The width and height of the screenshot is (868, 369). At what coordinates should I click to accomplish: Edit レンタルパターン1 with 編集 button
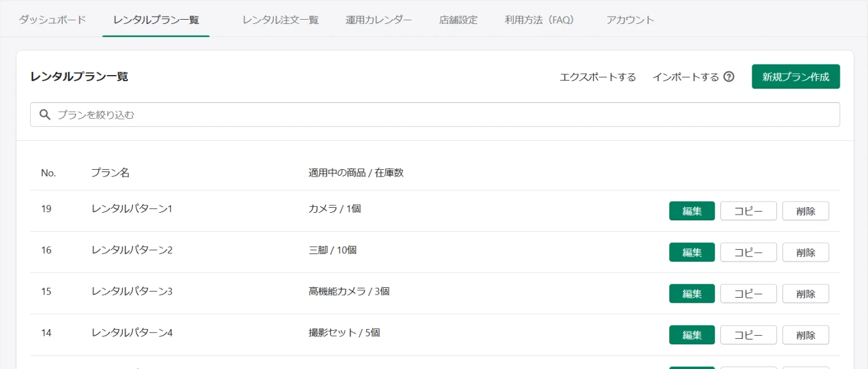point(691,211)
